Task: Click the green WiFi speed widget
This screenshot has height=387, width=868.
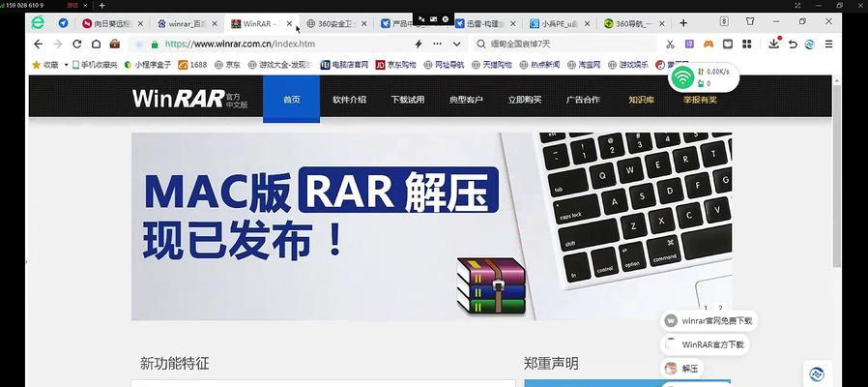Action: pos(704,77)
